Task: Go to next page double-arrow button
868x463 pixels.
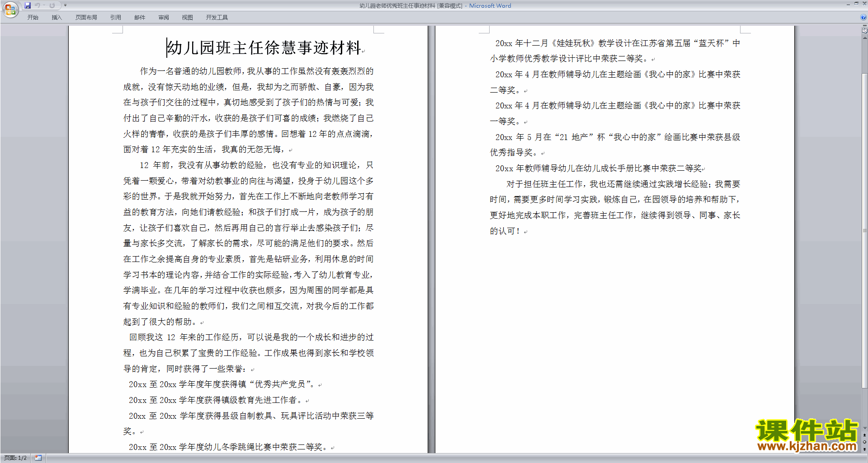Action: [865, 449]
